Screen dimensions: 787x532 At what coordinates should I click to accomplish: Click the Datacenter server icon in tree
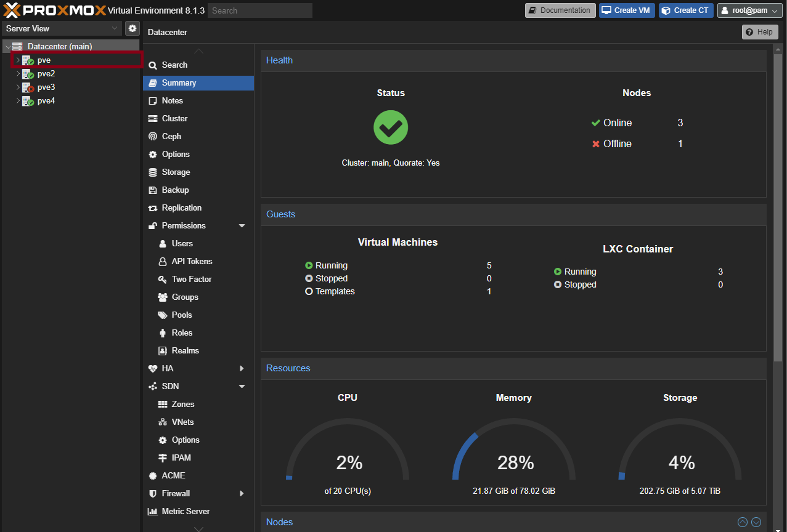[x=17, y=47]
